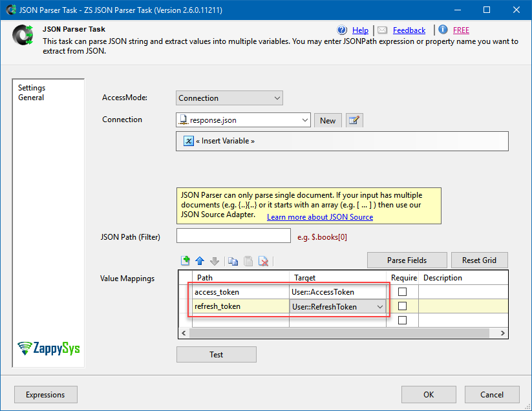Click the Path column header

click(x=240, y=278)
